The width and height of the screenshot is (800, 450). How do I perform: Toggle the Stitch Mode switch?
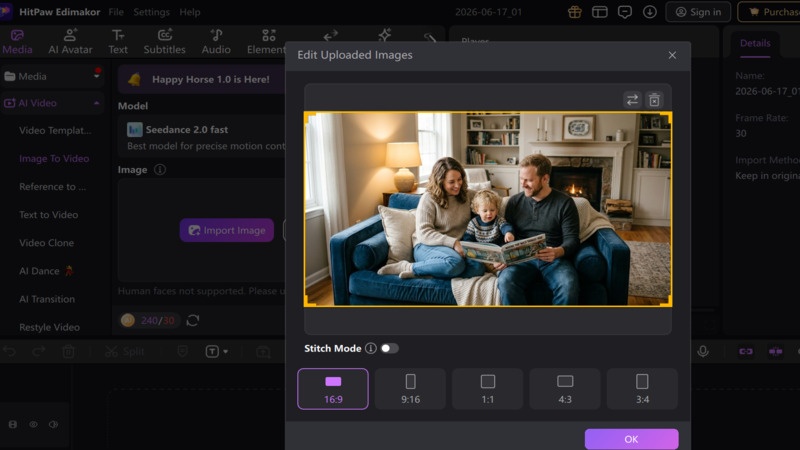coord(389,348)
